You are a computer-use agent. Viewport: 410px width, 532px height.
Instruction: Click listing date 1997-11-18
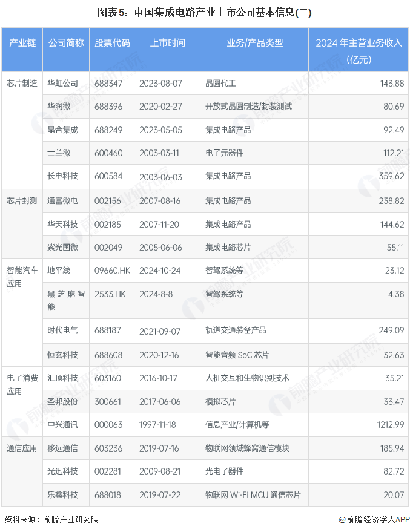pos(157,425)
